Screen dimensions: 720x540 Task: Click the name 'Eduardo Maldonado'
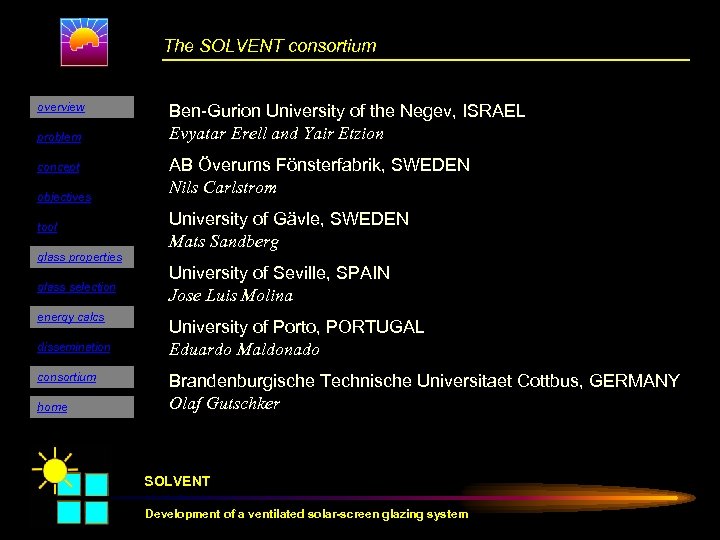point(244,349)
